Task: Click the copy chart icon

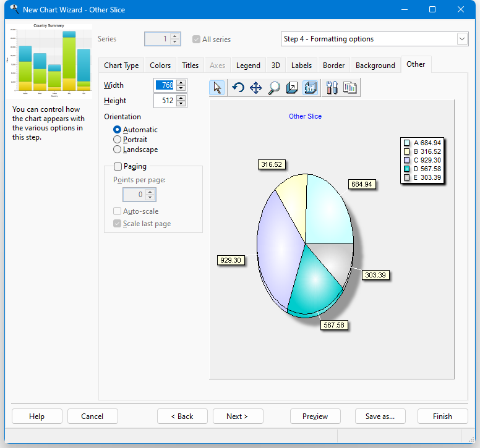Action: click(x=350, y=88)
